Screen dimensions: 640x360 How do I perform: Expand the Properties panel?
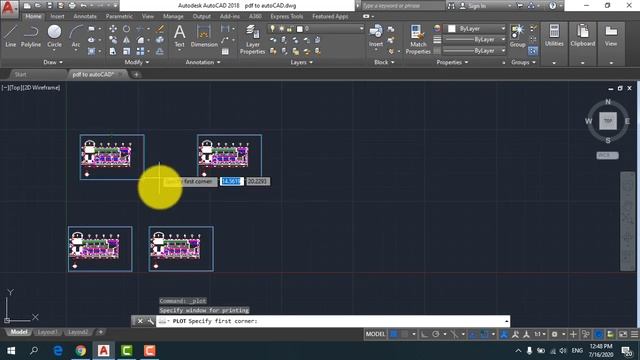[x=452, y=62]
